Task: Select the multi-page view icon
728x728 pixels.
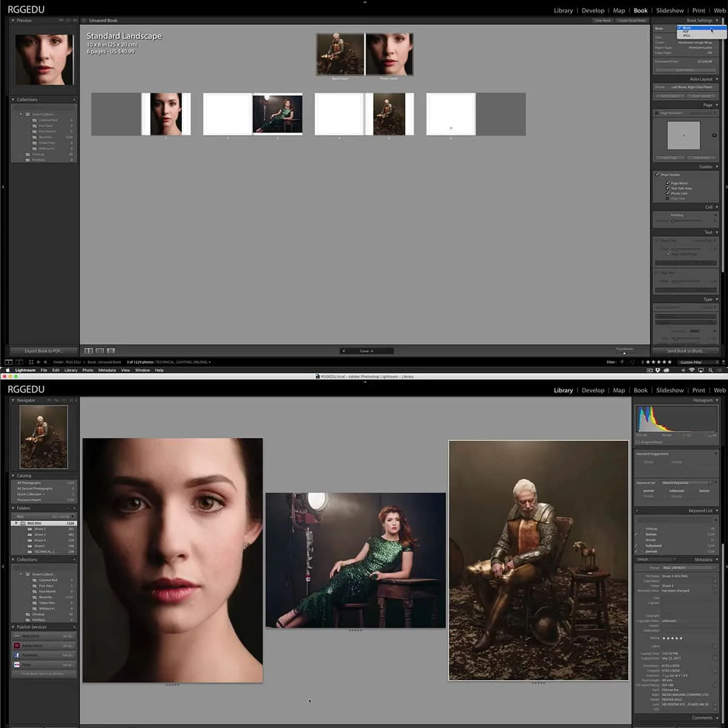Action: (89, 351)
